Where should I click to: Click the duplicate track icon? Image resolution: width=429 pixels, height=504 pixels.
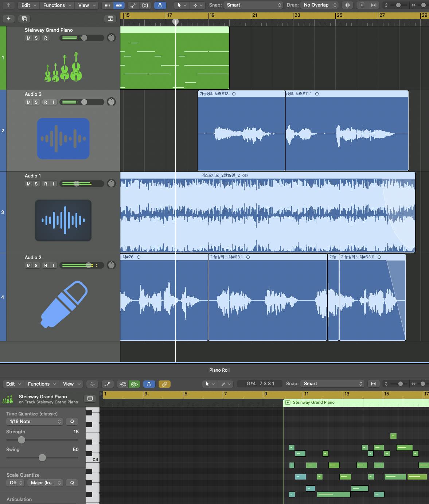tap(24, 19)
